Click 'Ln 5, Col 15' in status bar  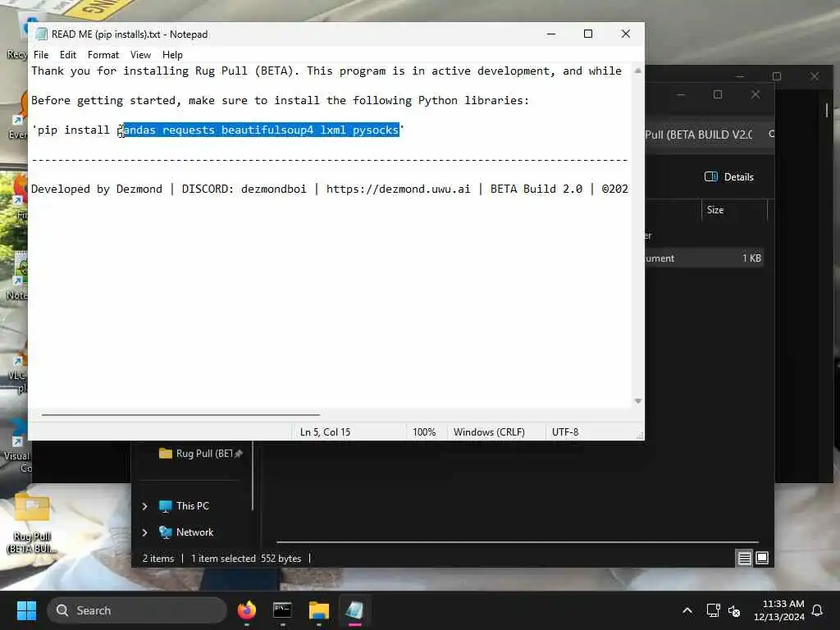point(325,431)
